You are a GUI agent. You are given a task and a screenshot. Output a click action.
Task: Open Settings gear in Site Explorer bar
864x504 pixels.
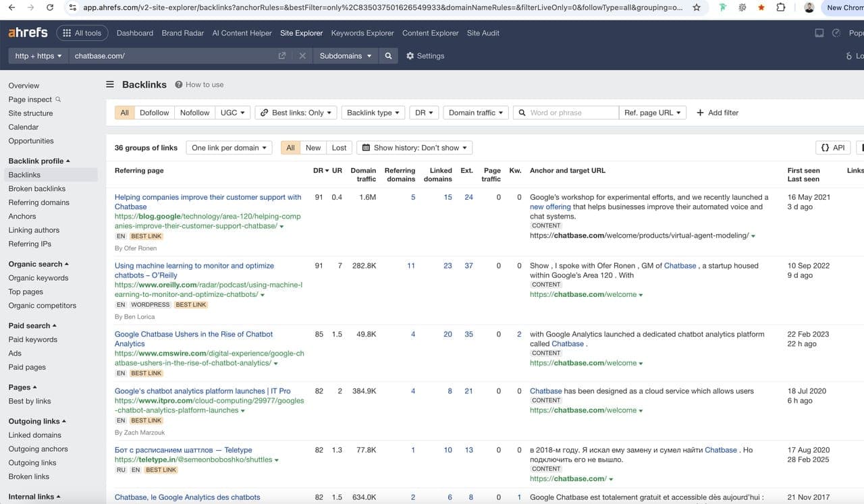point(425,56)
